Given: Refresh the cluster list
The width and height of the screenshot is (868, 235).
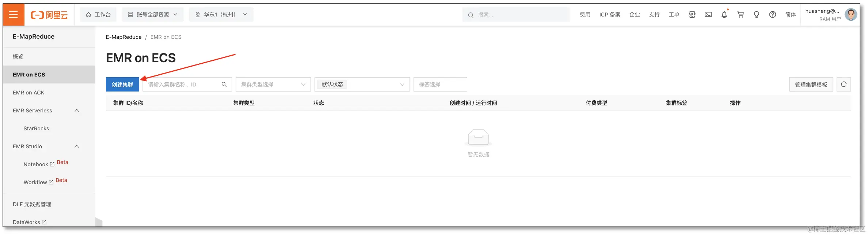Looking at the screenshot, I should coord(844,85).
